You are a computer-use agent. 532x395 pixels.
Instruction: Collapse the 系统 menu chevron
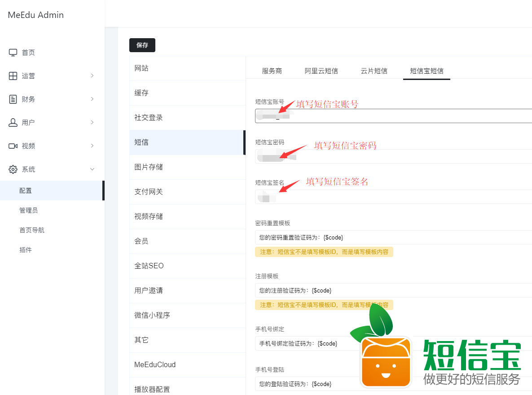coord(92,169)
